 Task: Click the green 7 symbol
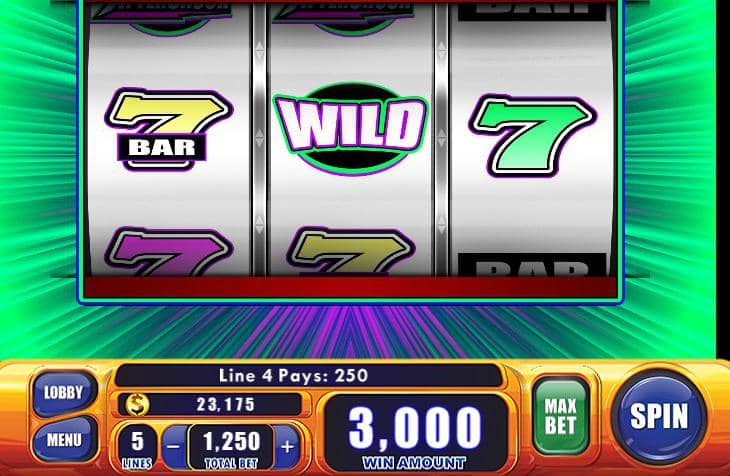click(x=532, y=135)
